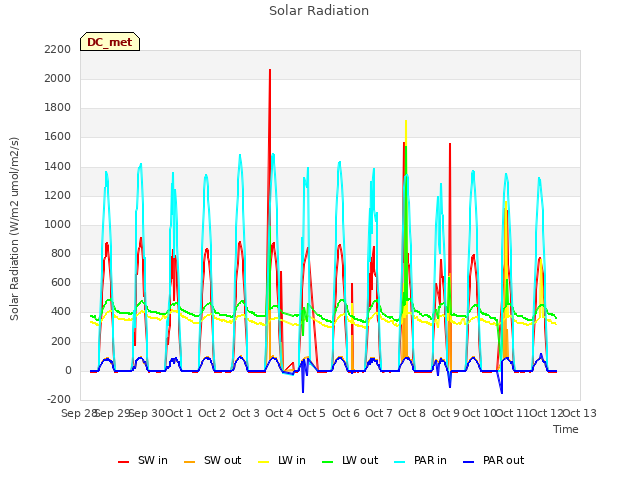Click the 1400 y-axis tick label
Image resolution: width=640 pixels, height=480 pixels.
58,167
